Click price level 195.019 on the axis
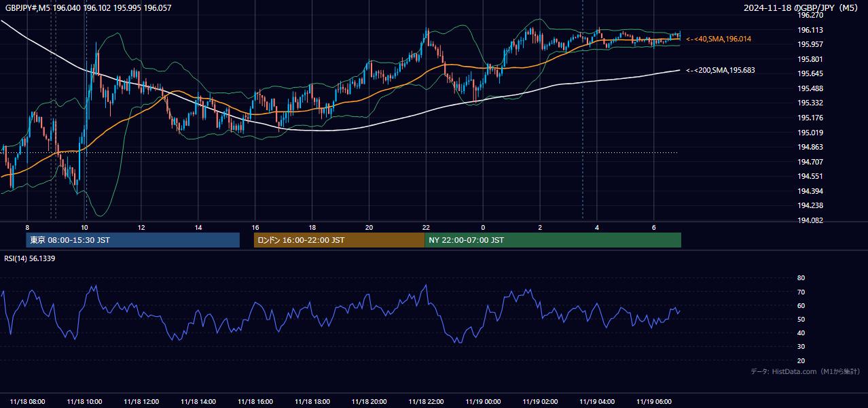The image size is (868, 408). 810,133
